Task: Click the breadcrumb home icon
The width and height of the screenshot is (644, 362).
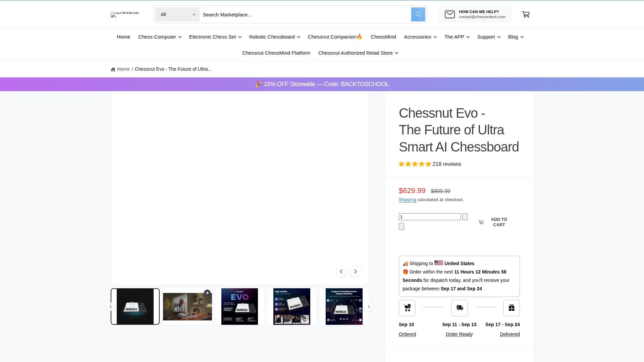Action: 113,69
